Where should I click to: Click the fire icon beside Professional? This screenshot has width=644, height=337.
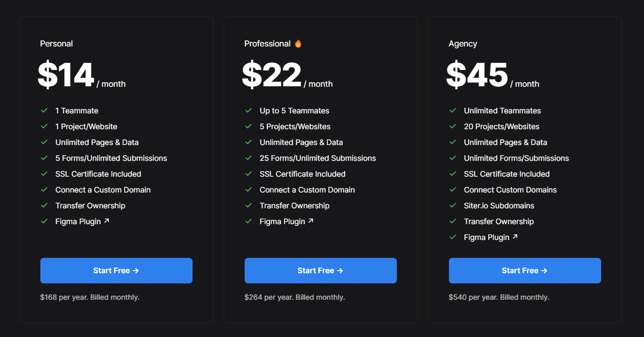298,43
